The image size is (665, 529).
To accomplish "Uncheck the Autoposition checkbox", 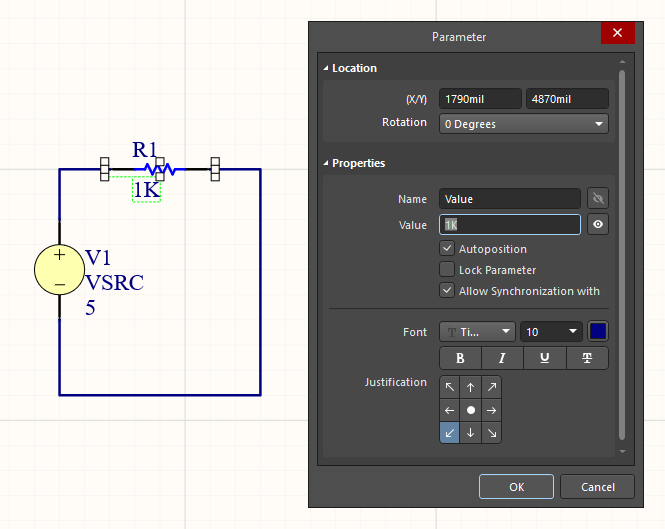I will (447, 249).
